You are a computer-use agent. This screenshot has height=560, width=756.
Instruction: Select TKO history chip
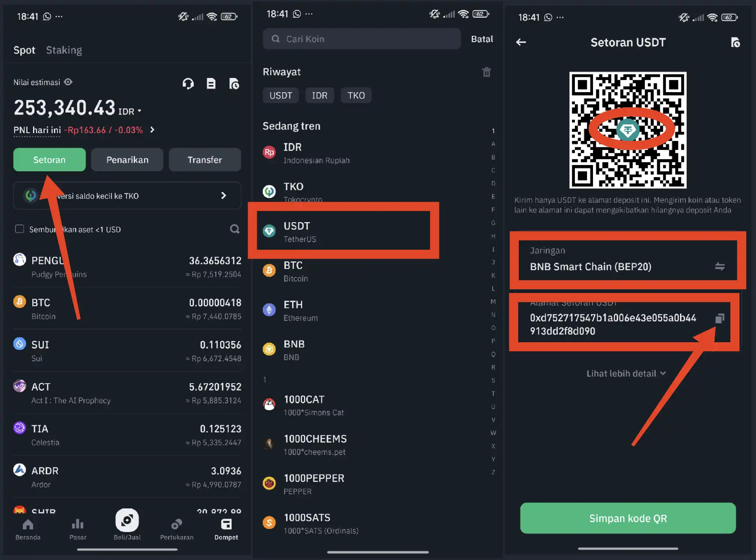pyautogui.click(x=356, y=95)
